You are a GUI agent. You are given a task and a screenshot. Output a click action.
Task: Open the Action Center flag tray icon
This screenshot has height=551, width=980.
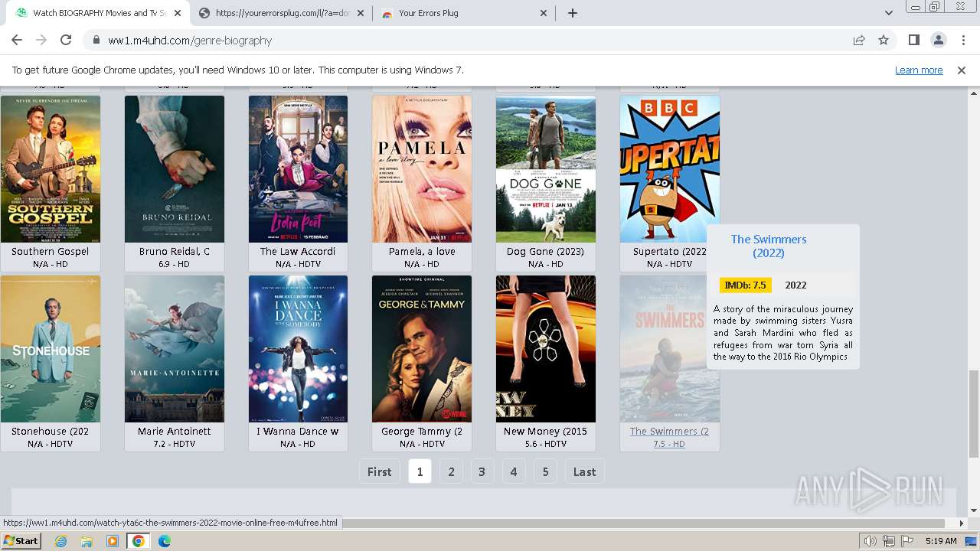click(x=907, y=541)
